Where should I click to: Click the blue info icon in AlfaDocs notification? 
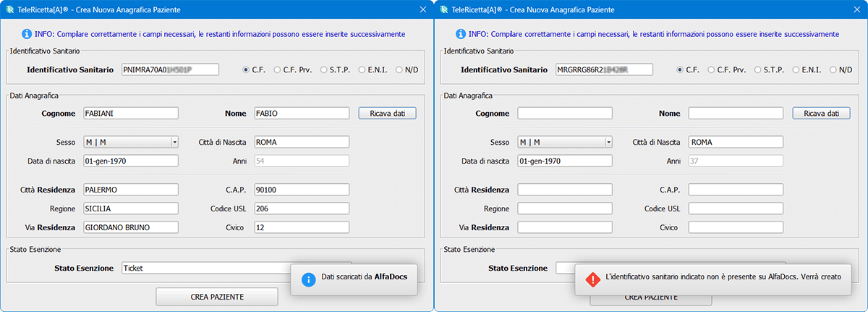pyautogui.click(x=307, y=279)
